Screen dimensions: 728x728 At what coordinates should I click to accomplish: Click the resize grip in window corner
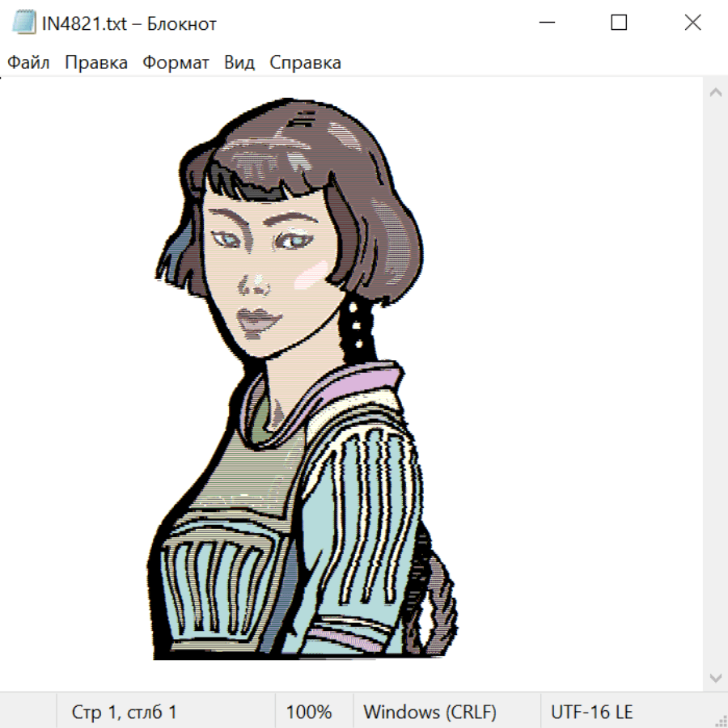[x=720, y=720]
